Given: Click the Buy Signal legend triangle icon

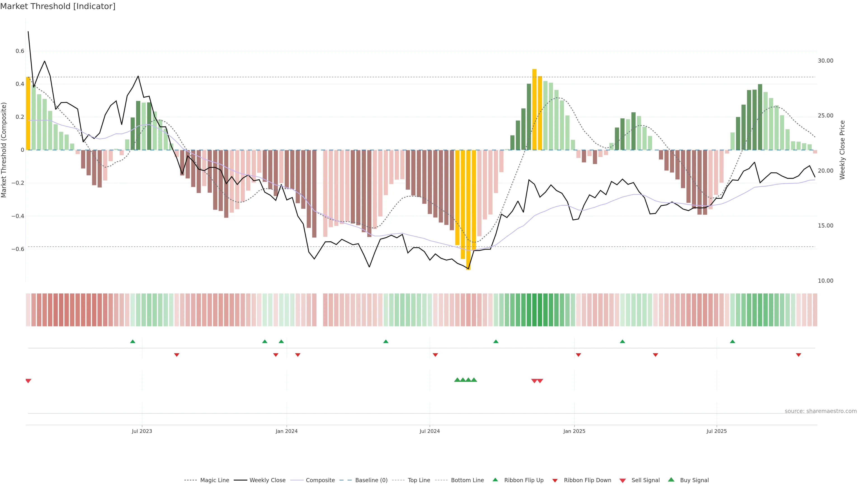Looking at the screenshot, I should pyautogui.click(x=671, y=480).
